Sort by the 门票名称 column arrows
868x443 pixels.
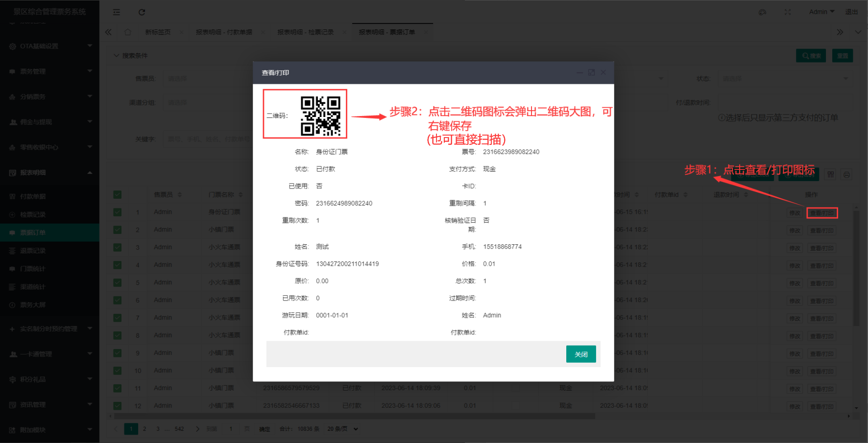tap(241, 195)
